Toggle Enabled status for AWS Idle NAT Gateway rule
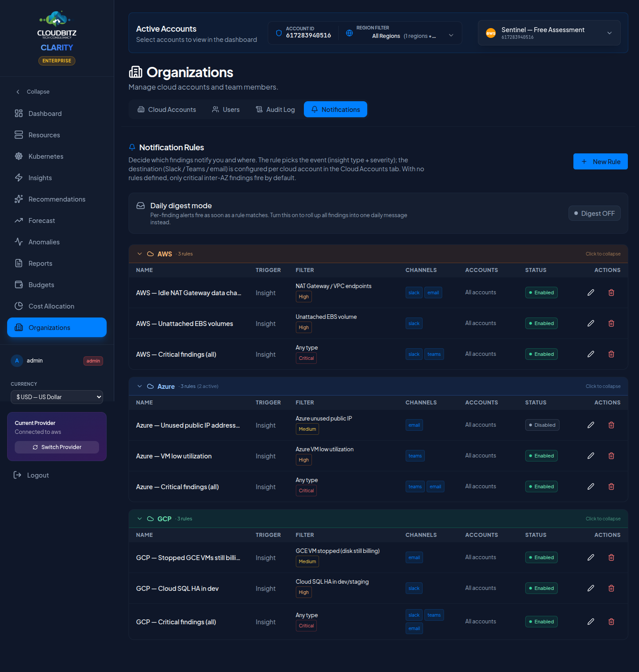Viewport: 639px width, 672px height. 541,293
